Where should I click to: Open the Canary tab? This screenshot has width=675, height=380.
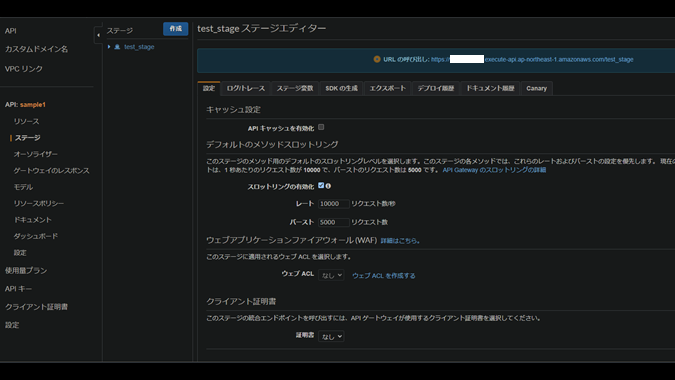click(536, 88)
